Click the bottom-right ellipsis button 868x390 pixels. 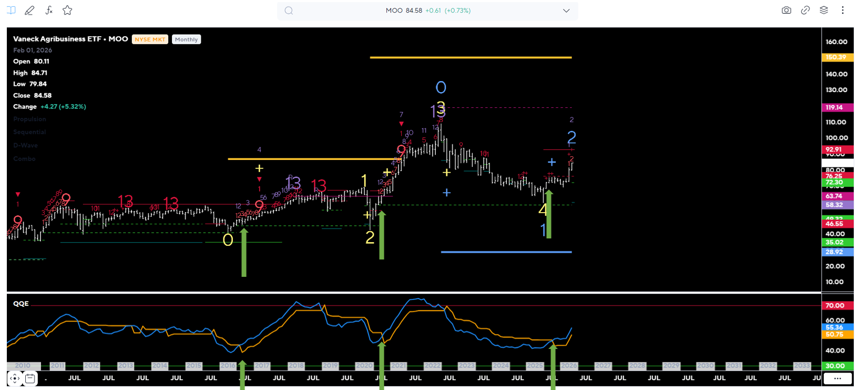(x=837, y=378)
